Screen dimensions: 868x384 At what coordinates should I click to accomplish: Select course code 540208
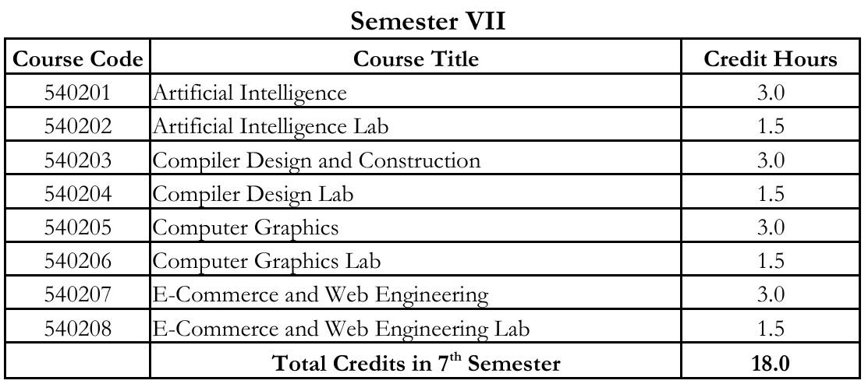tap(74, 330)
